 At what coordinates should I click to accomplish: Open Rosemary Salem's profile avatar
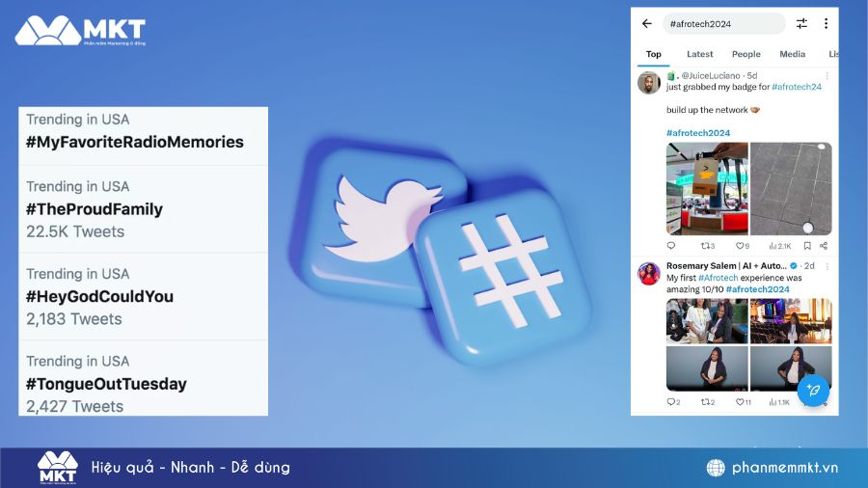(x=649, y=273)
